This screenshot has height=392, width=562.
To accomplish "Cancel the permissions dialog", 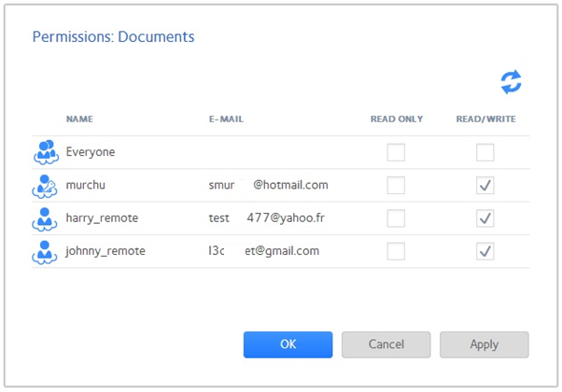I will (386, 344).
